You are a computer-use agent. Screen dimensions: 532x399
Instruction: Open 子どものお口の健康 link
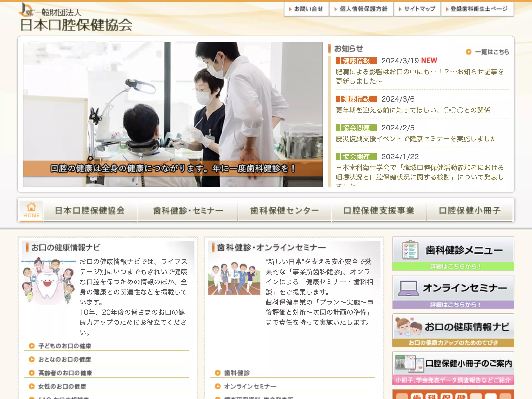[x=65, y=346]
